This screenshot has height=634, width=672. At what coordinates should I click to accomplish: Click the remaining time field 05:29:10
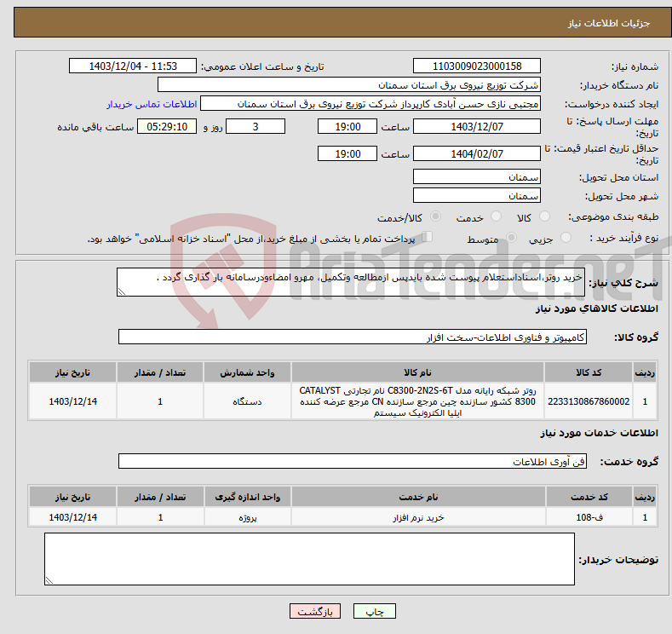(x=167, y=126)
